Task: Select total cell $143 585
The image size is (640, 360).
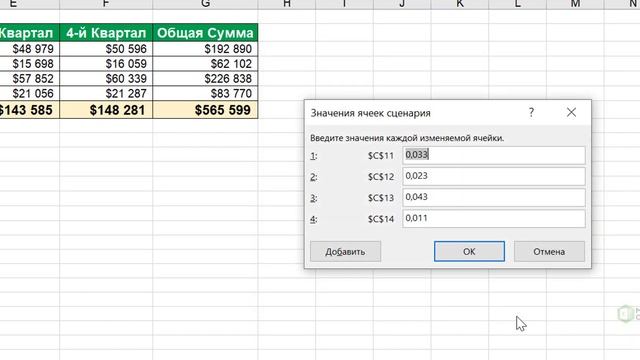Action: tap(29, 110)
